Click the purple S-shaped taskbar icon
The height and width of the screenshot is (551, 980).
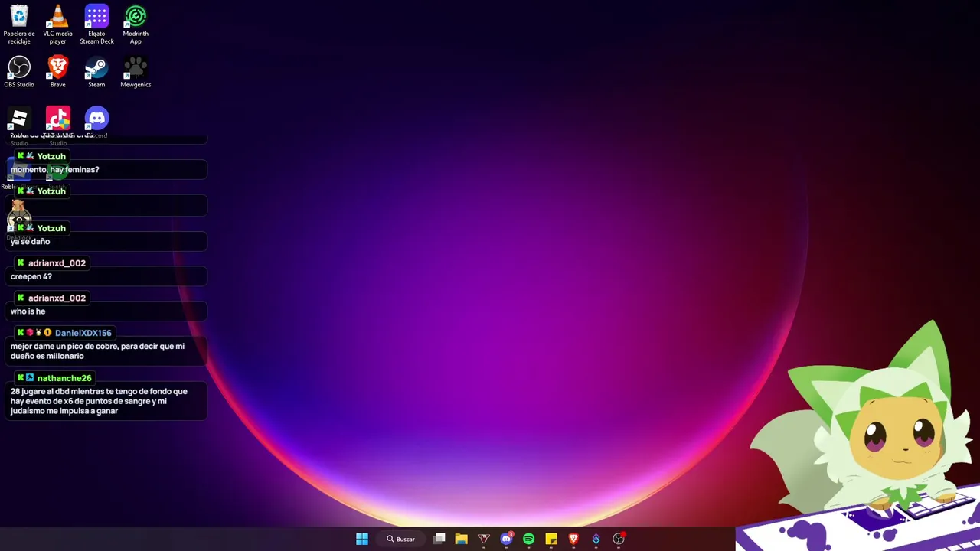596,539
